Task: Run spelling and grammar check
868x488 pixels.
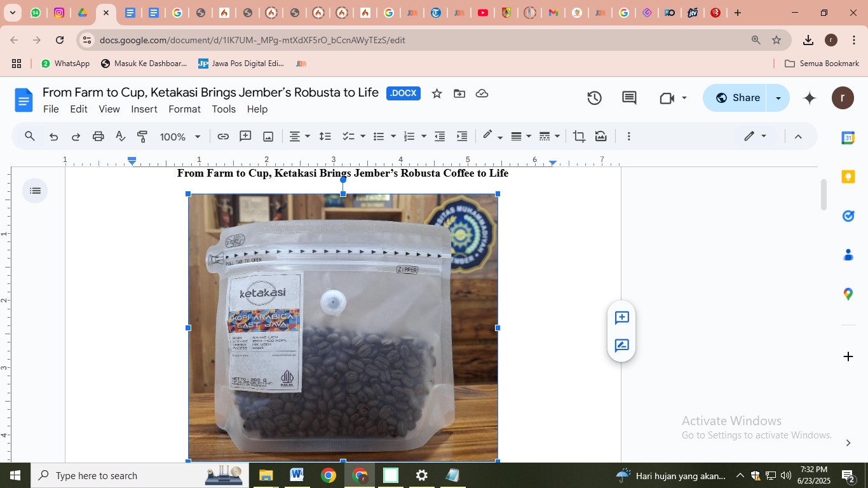Action: (x=120, y=136)
